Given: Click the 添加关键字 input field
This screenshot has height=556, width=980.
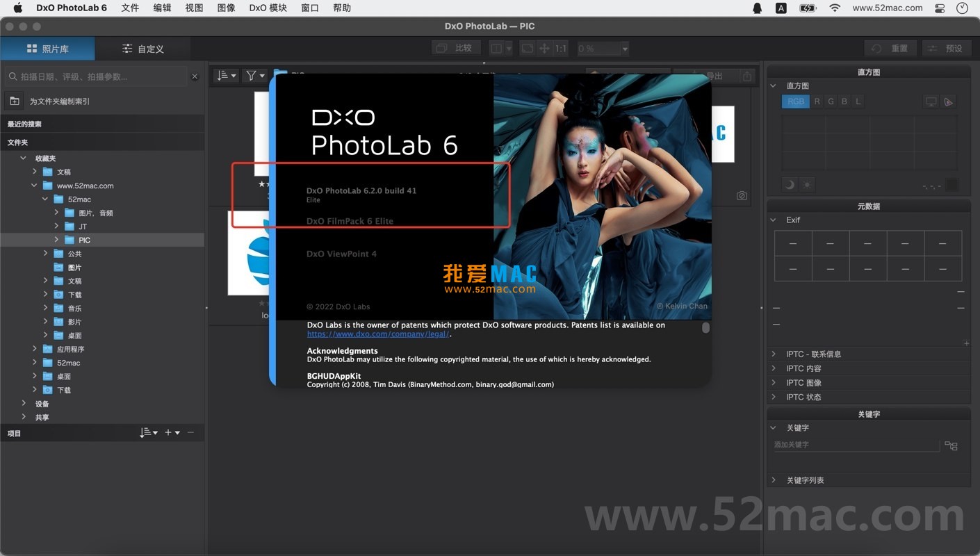Looking at the screenshot, I should [x=856, y=445].
